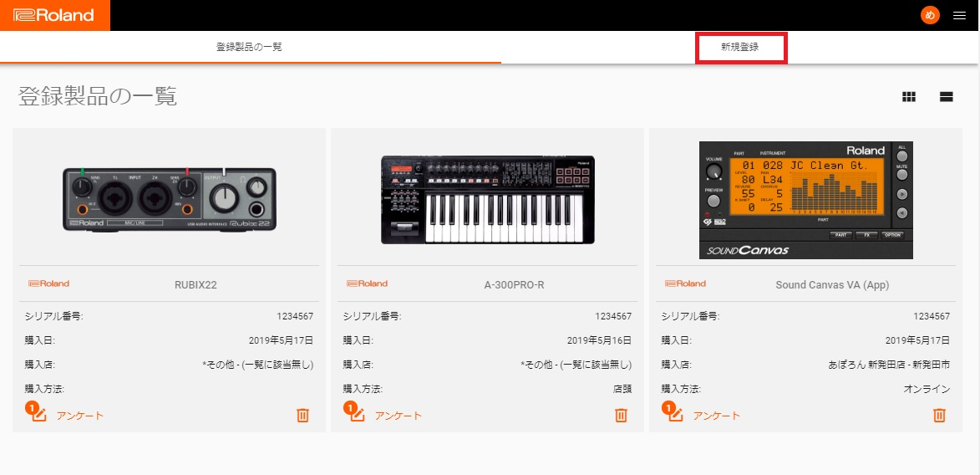This screenshot has height=475, width=980.
Task: Click the 店頭 purchase method value
Action: 622,389
